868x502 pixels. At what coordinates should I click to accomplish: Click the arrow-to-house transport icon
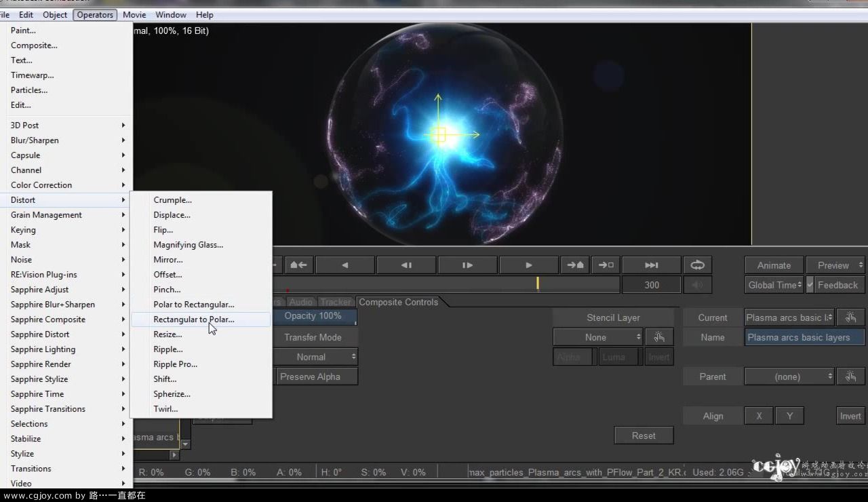(575, 265)
